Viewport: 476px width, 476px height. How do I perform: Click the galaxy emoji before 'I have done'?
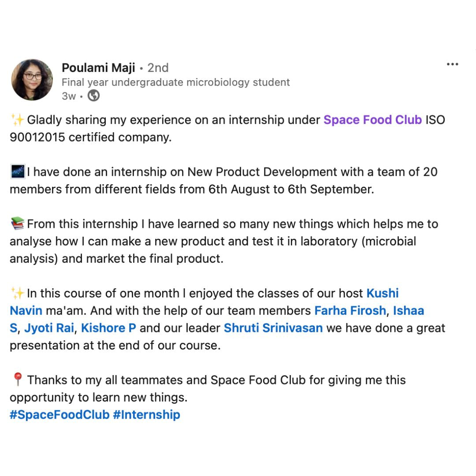(x=17, y=171)
